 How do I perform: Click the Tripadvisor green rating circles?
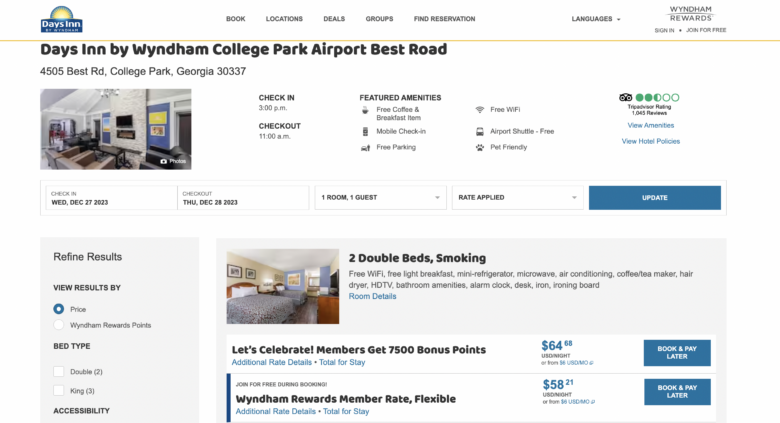(657, 98)
